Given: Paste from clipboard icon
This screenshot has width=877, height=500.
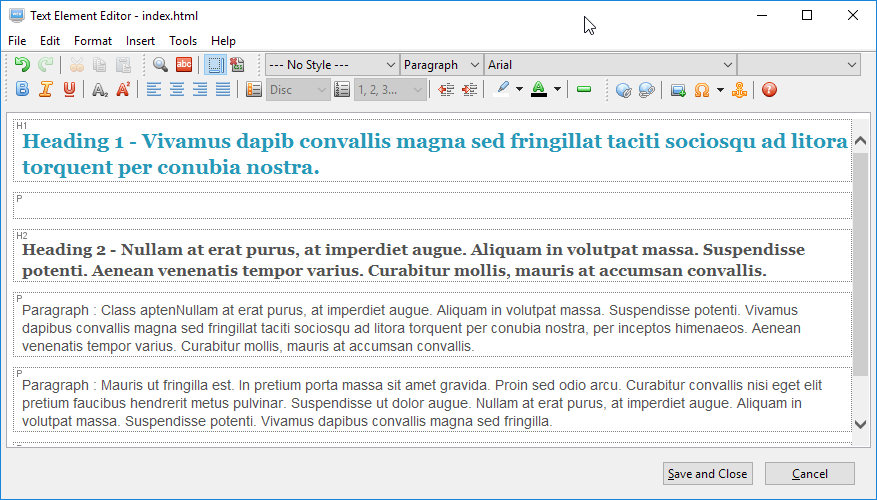Looking at the screenshot, I should 123,65.
